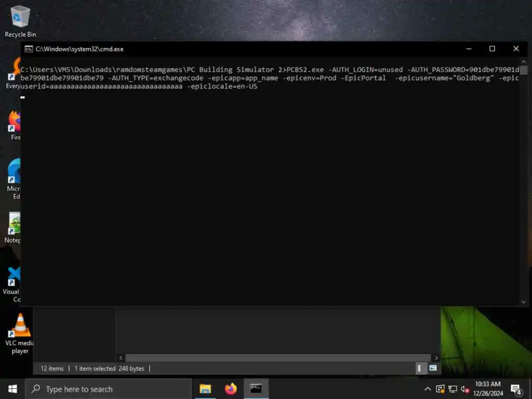Click the File Explorer horizontal scrollbar thumb
Screen dimensions: 532x399
click(278, 357)
